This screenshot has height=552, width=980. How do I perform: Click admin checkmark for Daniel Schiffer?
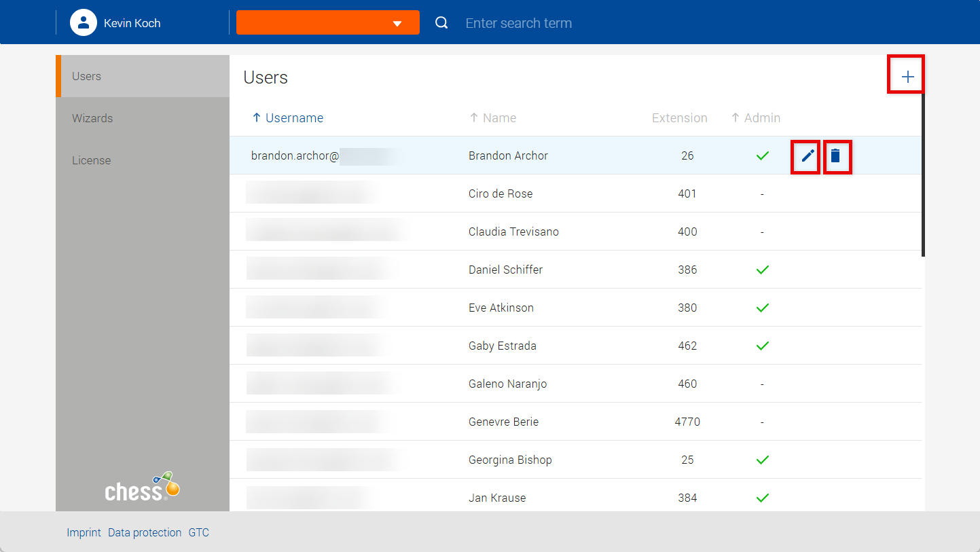point(762,270)
